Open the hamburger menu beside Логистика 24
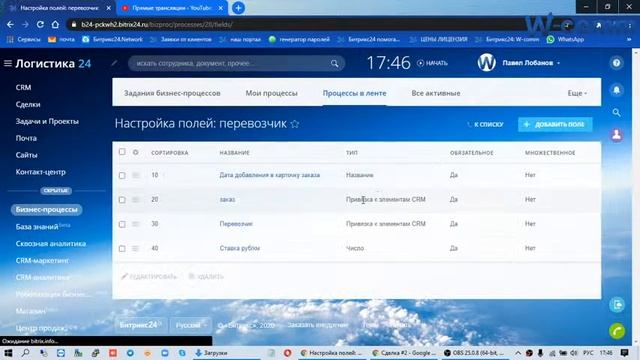Viewport: 640px width, 360px height. click(8, 63)
